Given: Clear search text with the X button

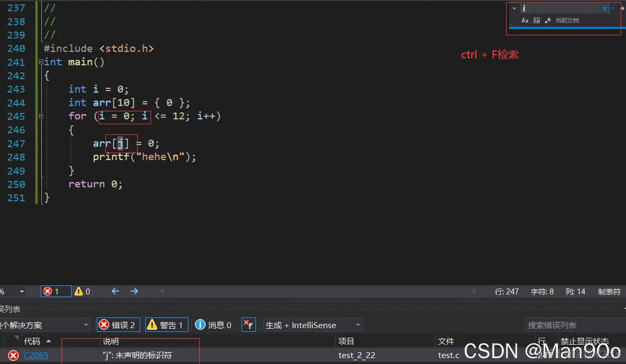Looking at the screenshot, I should [x=605, y=8].
